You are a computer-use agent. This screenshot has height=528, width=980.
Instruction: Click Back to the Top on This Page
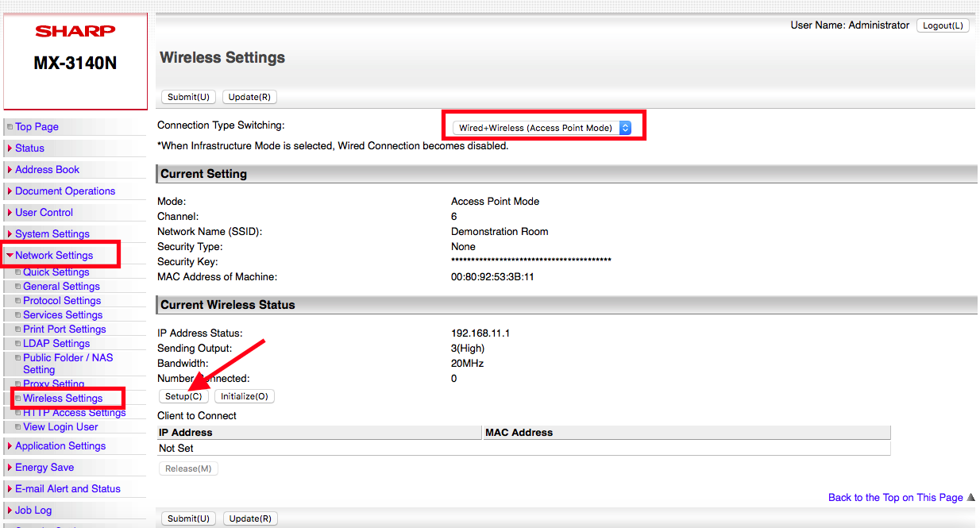coord(895,498)
